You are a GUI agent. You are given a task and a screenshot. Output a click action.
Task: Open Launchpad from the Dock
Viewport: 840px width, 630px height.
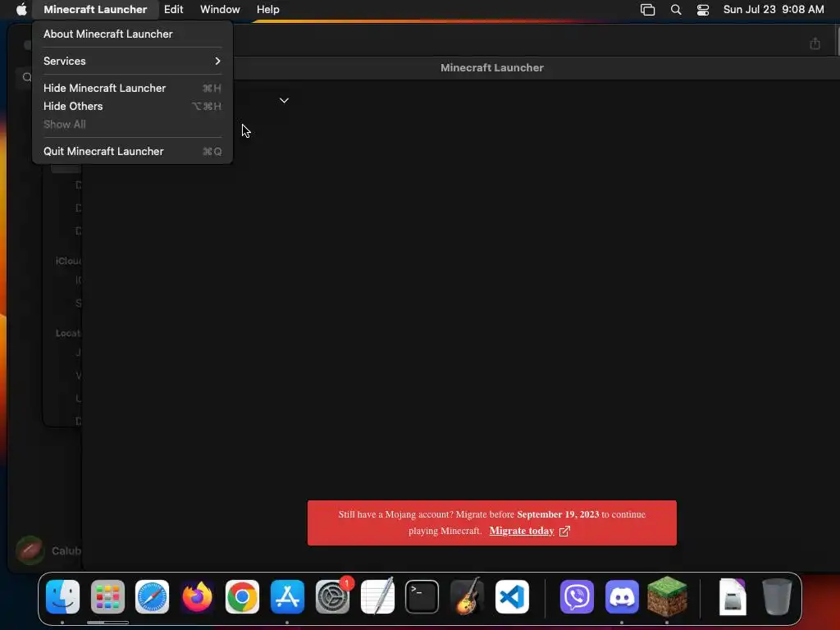pos(107,596)
